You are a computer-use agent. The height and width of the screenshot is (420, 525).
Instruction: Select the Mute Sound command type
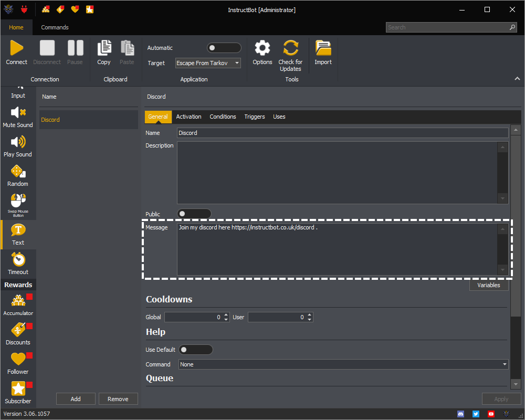(18, 117)
